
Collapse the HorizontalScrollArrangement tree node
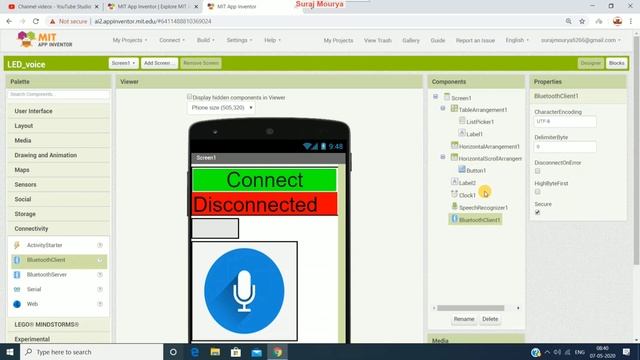443,157
